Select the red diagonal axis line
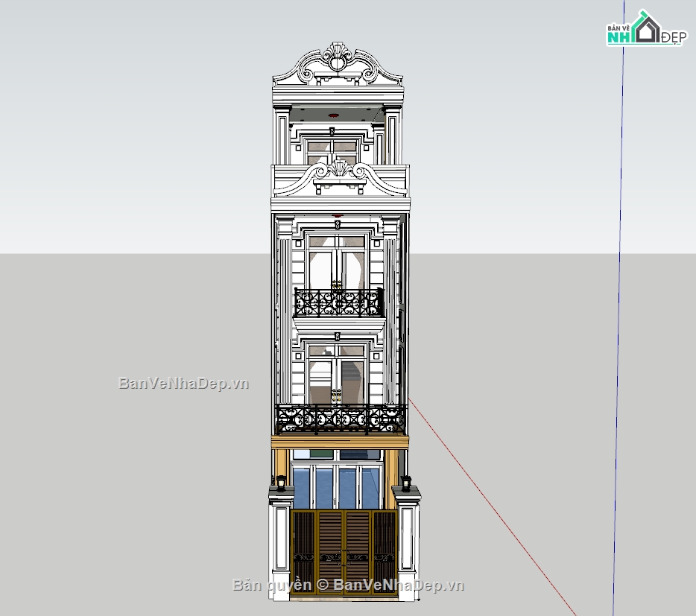This screenshot has height=616, width=696. tap(492, 507)
